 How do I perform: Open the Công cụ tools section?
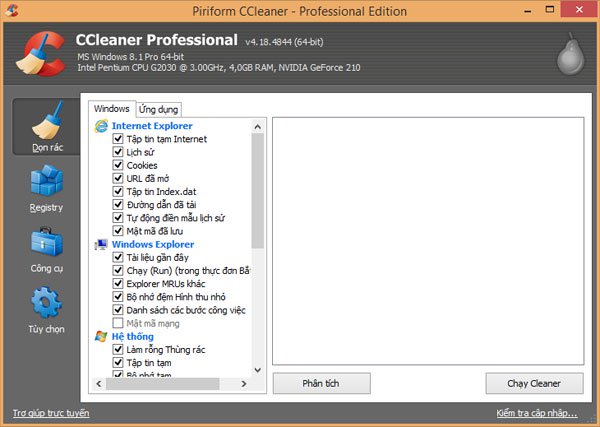tap(46, 249)
